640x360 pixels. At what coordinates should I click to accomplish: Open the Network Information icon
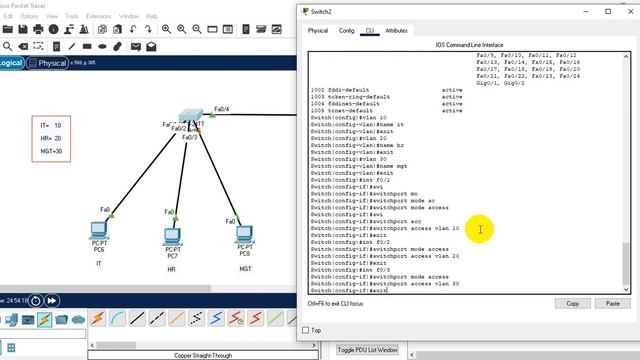click(x=53, y=29)
